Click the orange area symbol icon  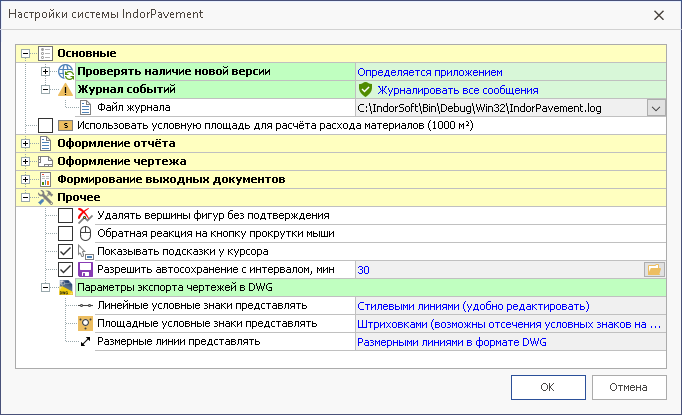[85, 324]
